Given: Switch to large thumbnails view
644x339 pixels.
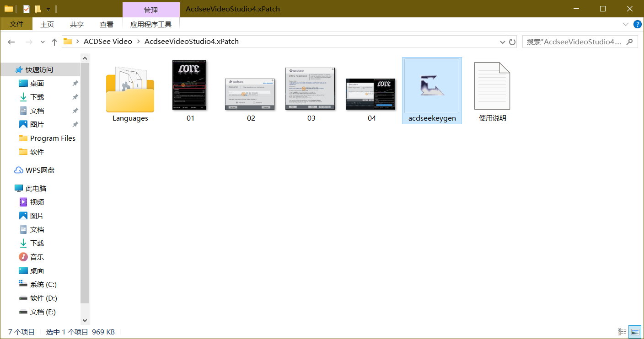Looking at the screenshot, I should pyautogui.click(x=634, y=332).
